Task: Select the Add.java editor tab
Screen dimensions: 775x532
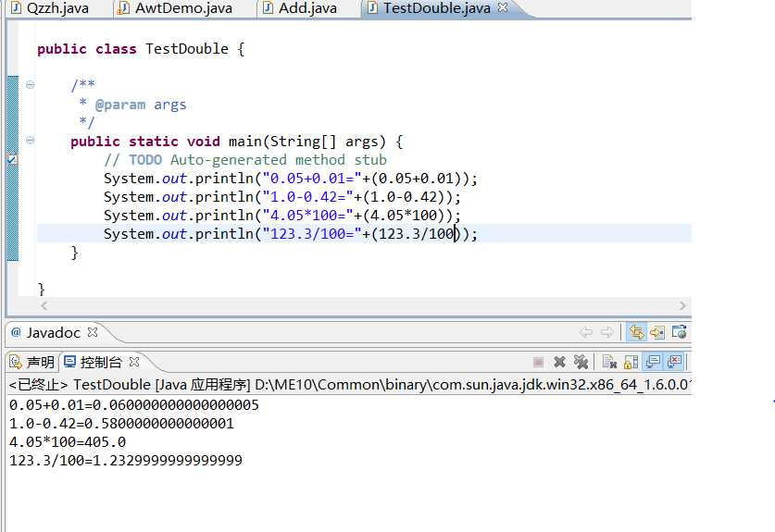Action: pyautogui.click(x=300, y=8)
